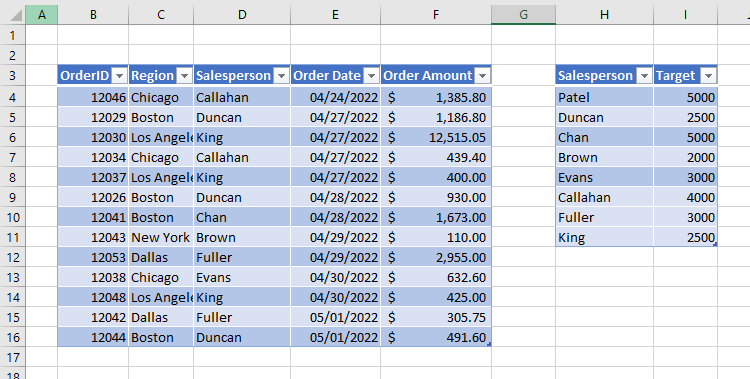Select cell with order 12046
The height and width of the screenshot is (379, 750).
point(93,97)
